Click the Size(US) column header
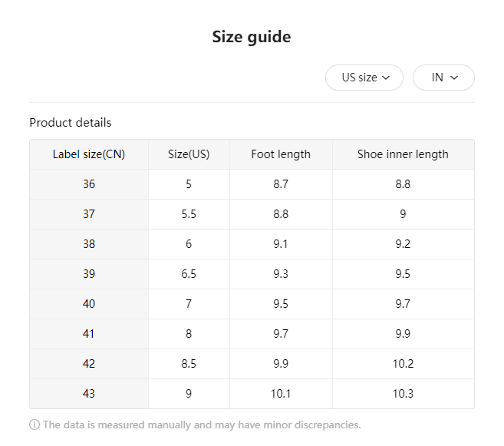 (x=189, y=154)
